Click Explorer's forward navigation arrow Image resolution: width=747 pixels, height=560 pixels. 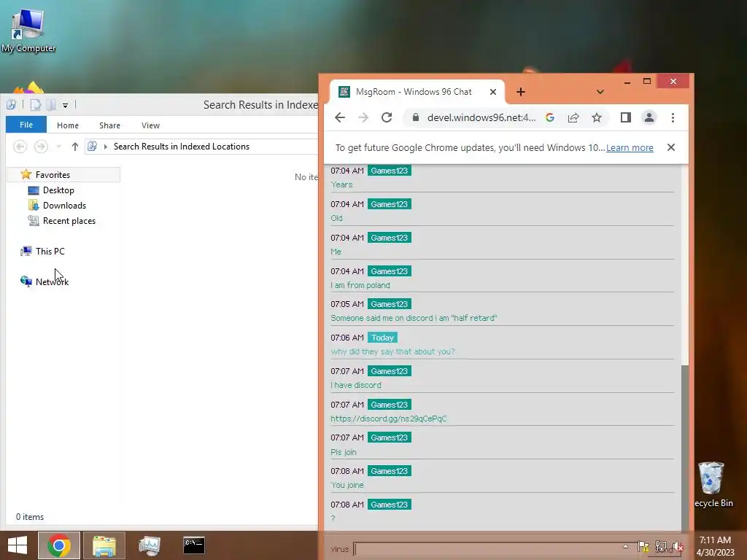click(x=41, y=147)
